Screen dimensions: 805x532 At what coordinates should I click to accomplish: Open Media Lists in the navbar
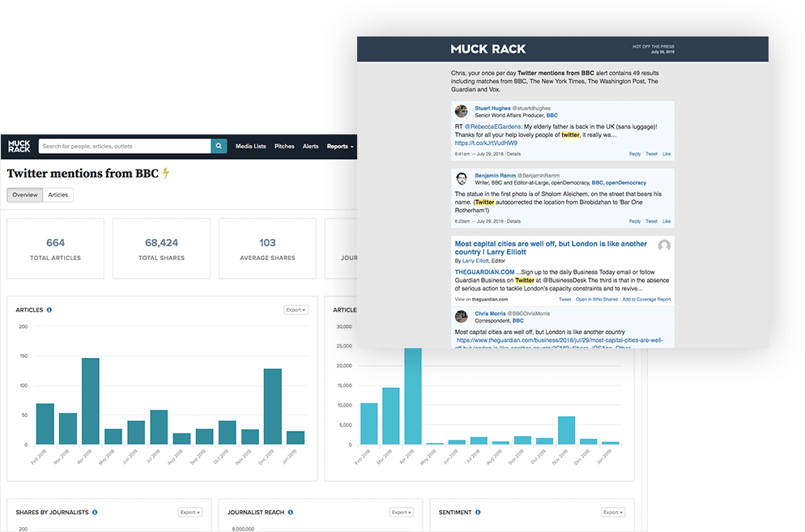point(250,147)
